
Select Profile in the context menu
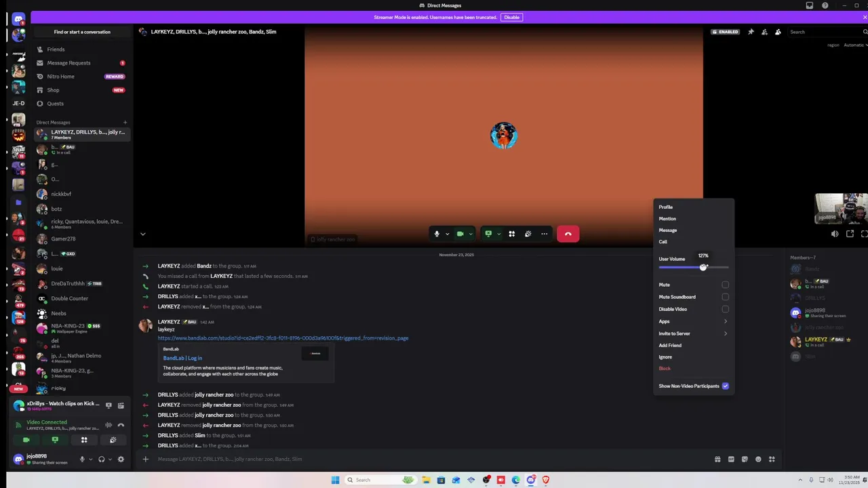(x=693, y=207)
